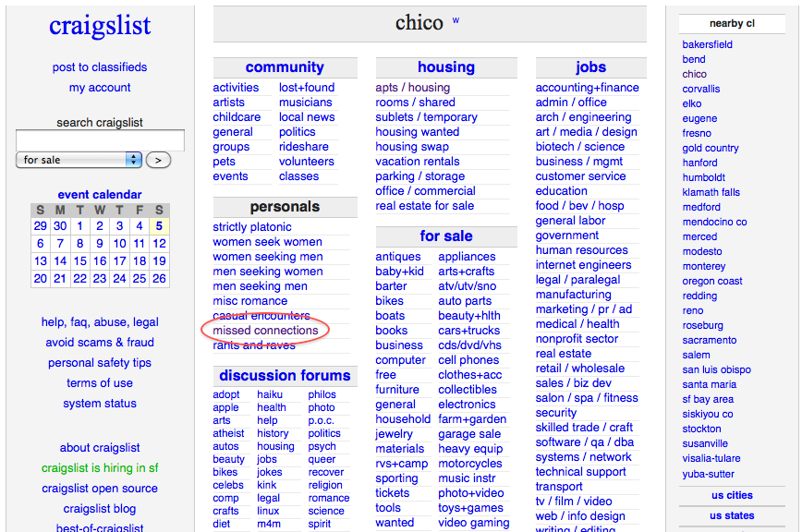
Task: Open the event calendar heading link
Action: click(x=100, y=195)
